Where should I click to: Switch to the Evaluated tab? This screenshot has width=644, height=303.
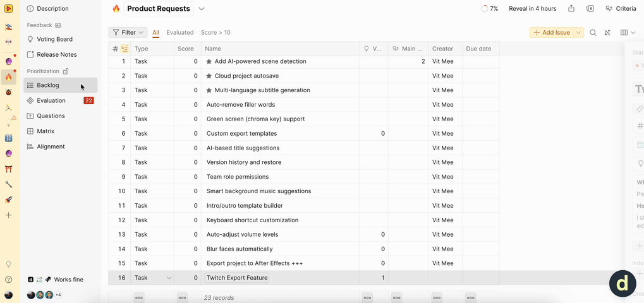pos(180,33)
